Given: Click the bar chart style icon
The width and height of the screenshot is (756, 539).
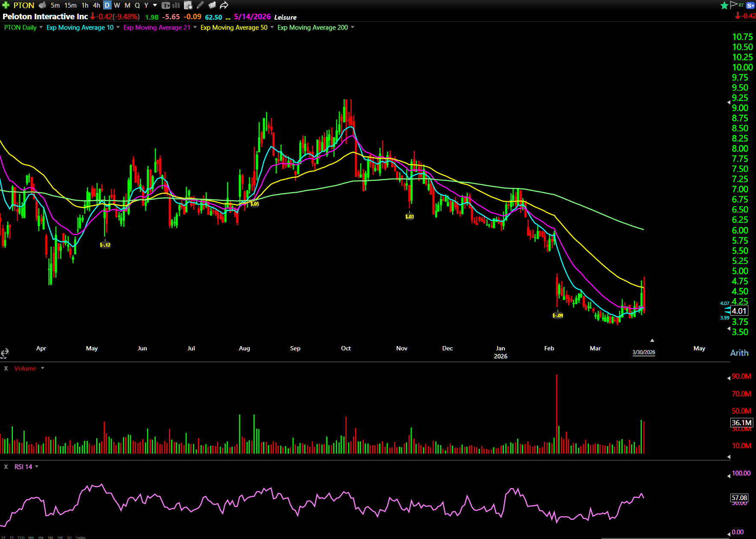Looking at the screenshot, I should coord(176,5).
